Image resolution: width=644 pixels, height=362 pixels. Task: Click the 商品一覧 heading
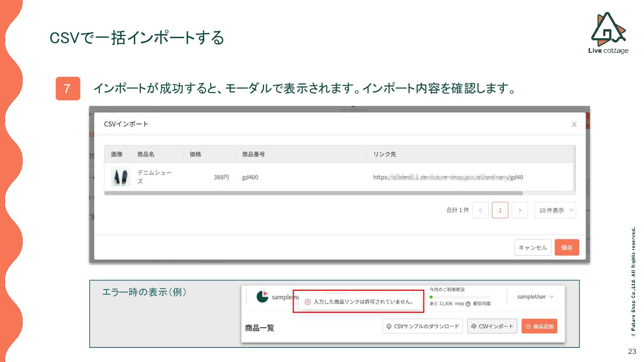[260, 328]
